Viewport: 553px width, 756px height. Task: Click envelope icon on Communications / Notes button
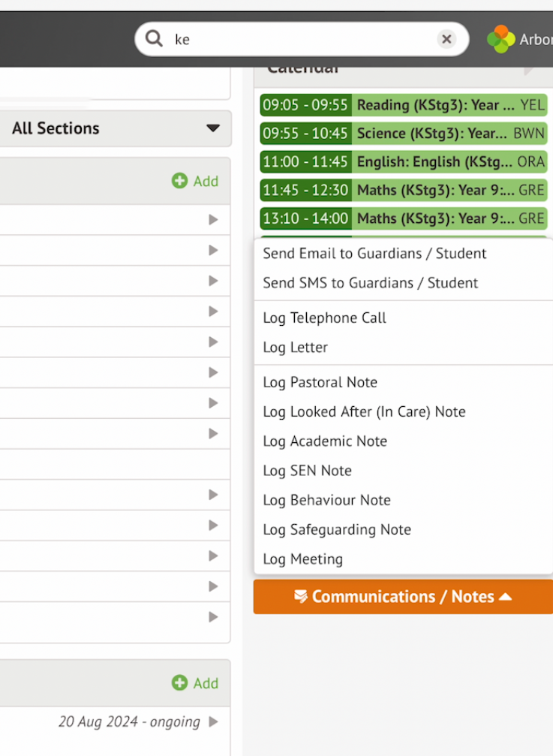point(301,596)
